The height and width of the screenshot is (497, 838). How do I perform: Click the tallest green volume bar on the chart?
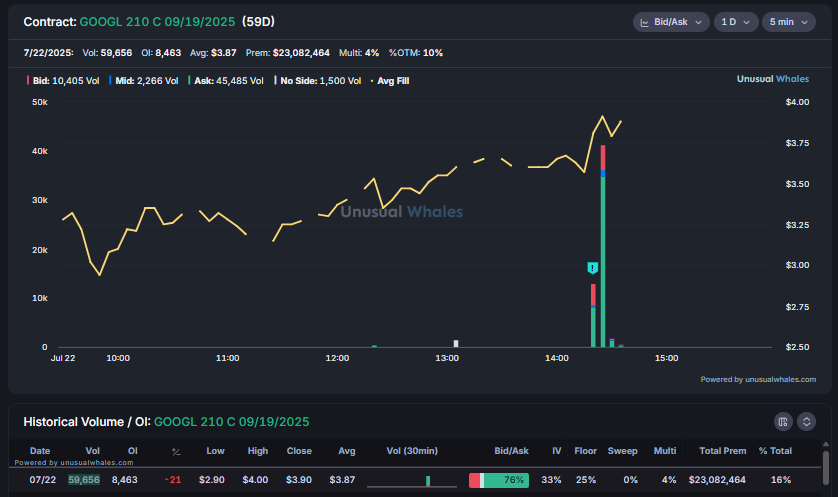(603, 262)
